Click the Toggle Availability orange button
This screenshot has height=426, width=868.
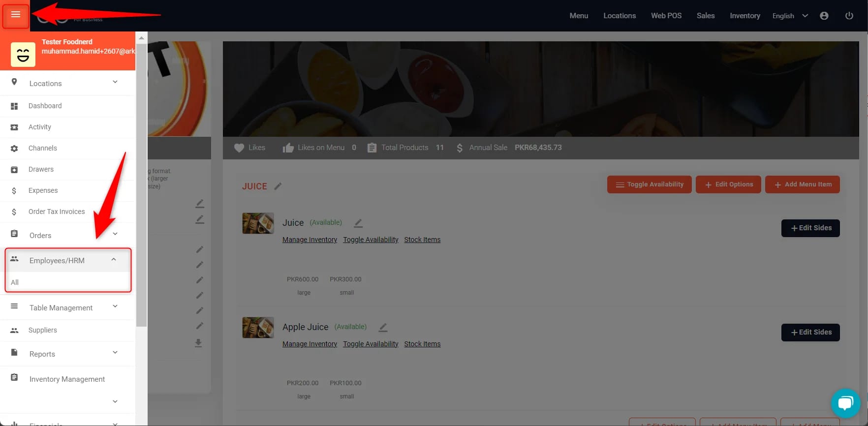649,184
